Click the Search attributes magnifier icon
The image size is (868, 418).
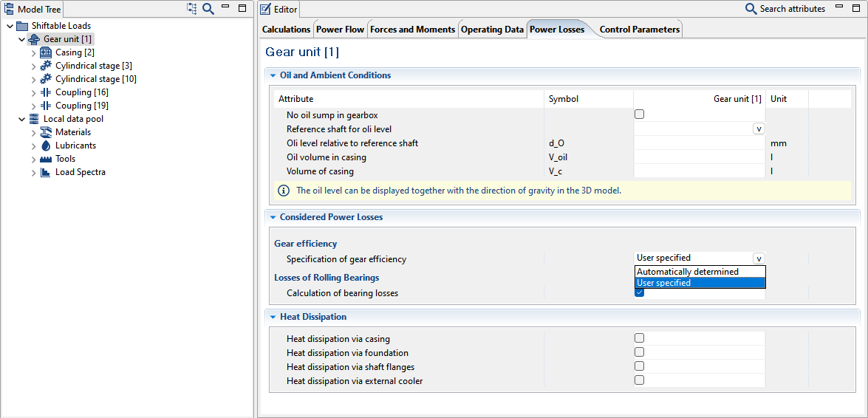751,9
